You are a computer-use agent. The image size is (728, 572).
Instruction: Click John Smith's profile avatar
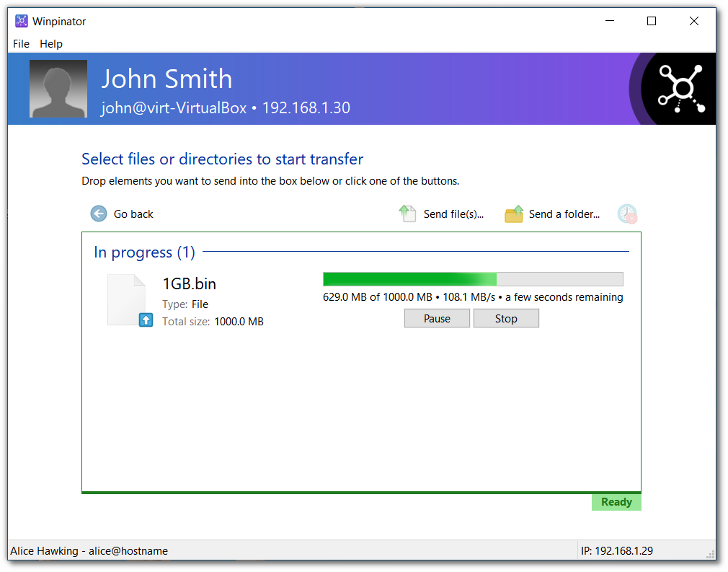58,89
